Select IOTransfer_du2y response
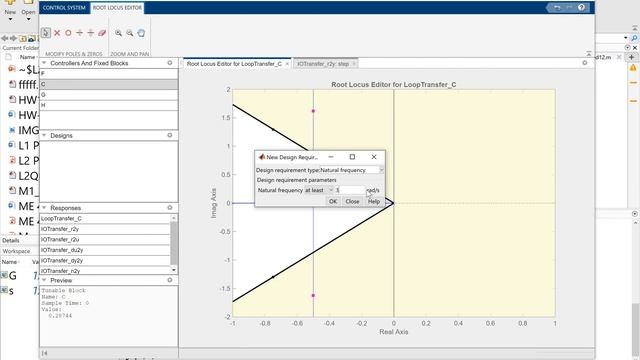The width and height of the screenshot is (640, 360). pos(104,250)
